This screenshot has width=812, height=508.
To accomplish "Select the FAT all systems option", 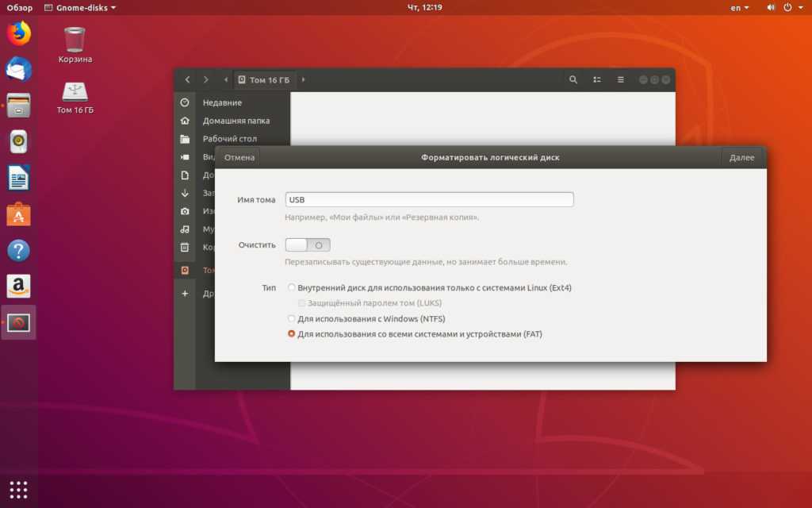I will tap(292, 334).
